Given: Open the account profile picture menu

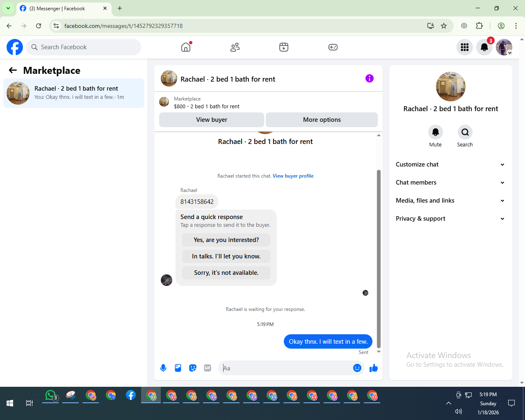Looking at the screenshot, I should point(504,47).
